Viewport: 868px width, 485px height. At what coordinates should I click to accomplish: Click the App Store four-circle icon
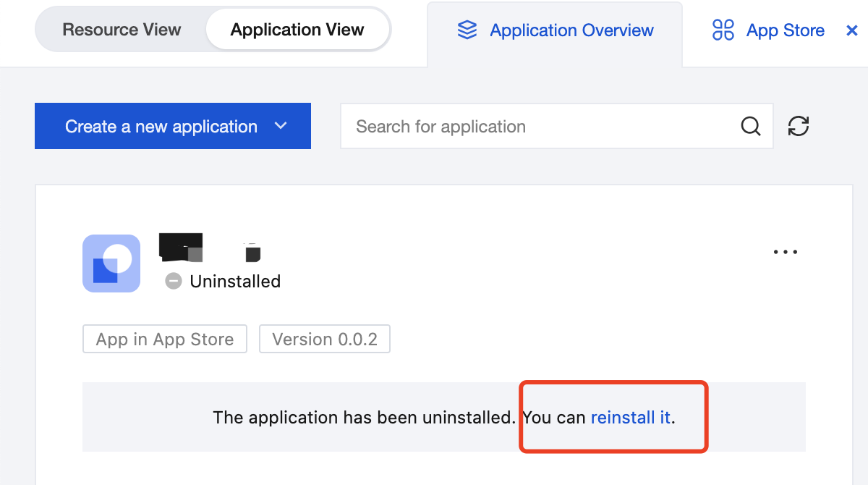pyautogui.click(x=723, y=30)
